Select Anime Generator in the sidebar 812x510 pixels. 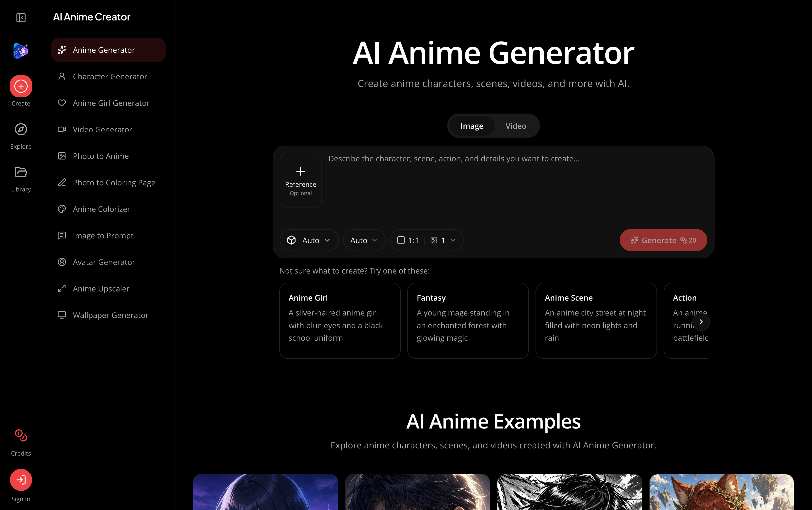[108, 50]
